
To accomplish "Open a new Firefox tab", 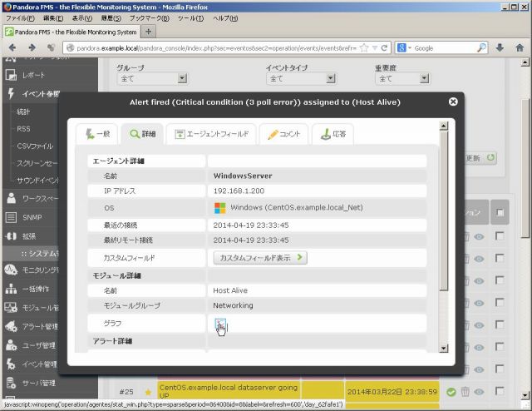I will [148, 32].
